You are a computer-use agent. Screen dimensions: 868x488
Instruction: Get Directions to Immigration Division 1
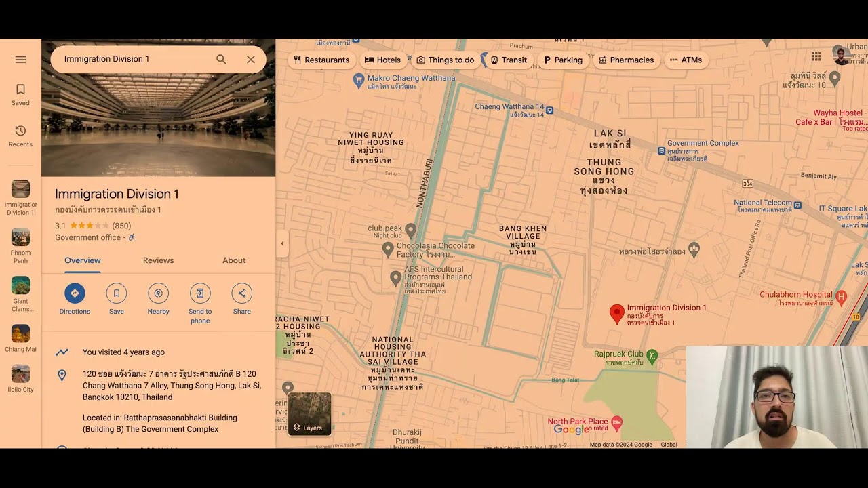click(x=75, y=299)
